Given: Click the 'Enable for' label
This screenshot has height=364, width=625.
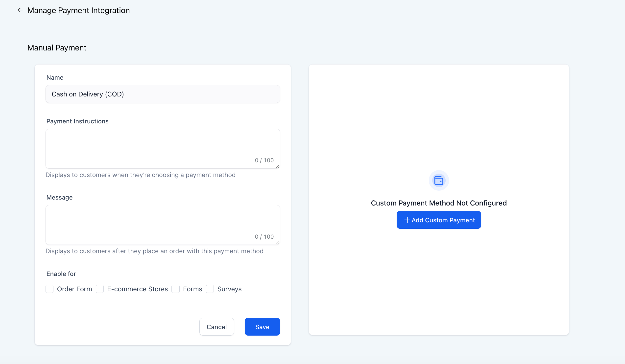Looking at the screenshot, I should pos(61,274).
